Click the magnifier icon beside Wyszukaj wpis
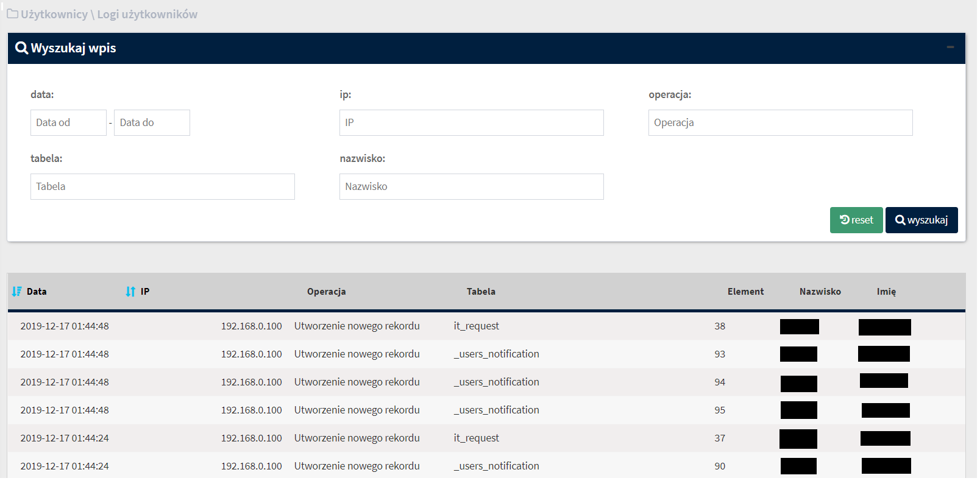 point(21,48)
